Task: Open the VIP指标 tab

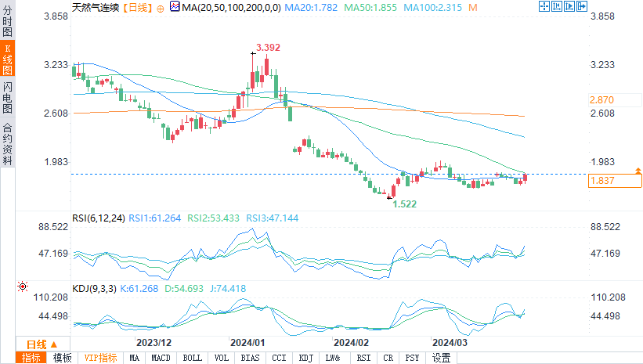Action: tap(100, 358)
